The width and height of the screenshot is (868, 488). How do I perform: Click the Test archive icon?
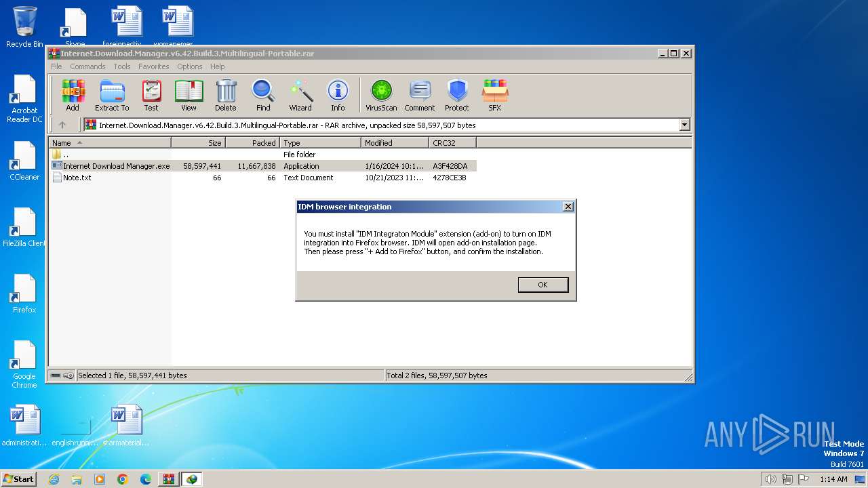pos(151,96)
